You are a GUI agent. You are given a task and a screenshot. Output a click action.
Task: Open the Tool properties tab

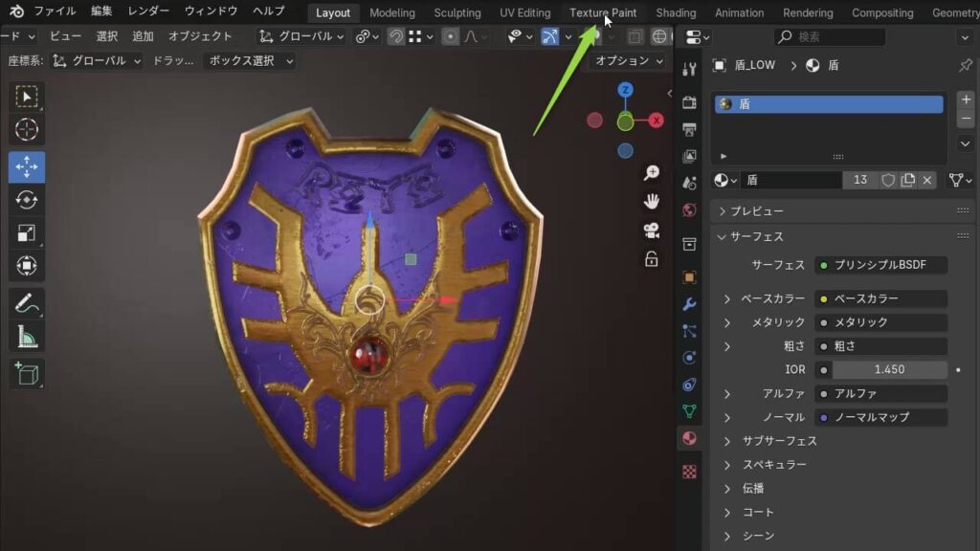[689, 69]
